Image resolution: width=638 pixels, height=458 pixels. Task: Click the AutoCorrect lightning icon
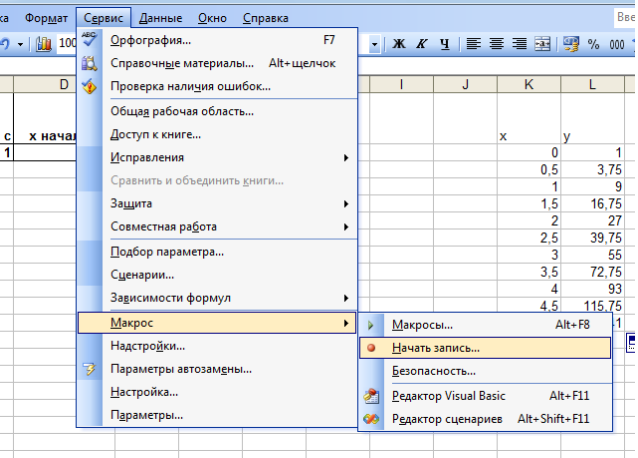(90, 369)
